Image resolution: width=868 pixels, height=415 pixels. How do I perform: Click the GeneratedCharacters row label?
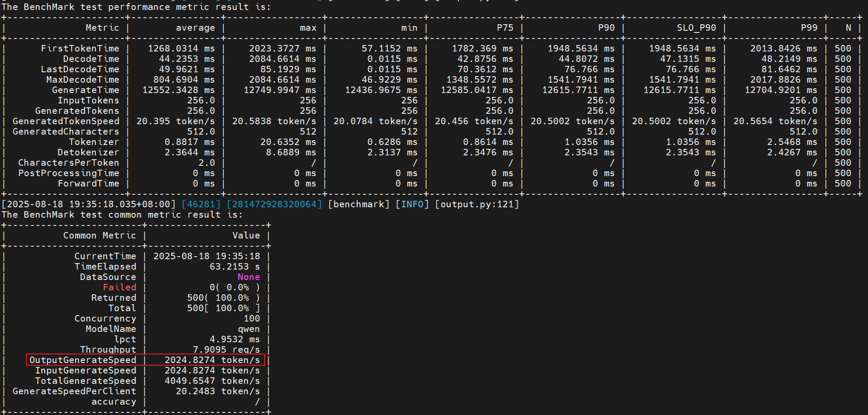tap(66, 132)
